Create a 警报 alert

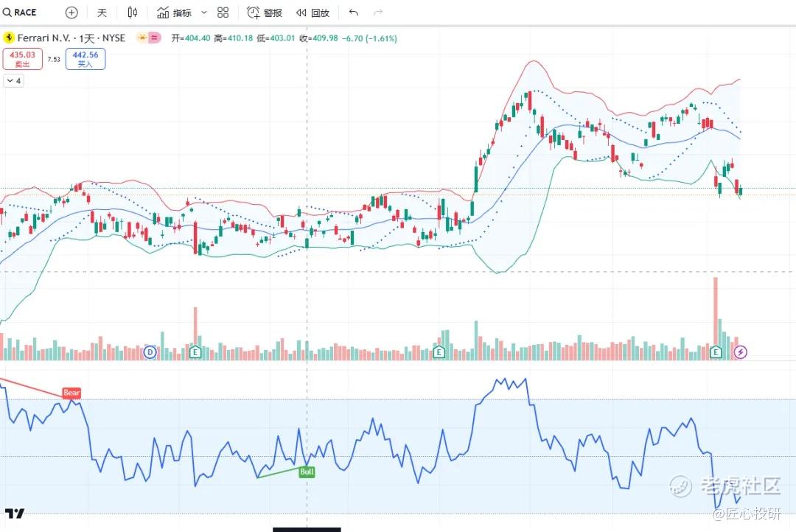click(x=264, y=13)
